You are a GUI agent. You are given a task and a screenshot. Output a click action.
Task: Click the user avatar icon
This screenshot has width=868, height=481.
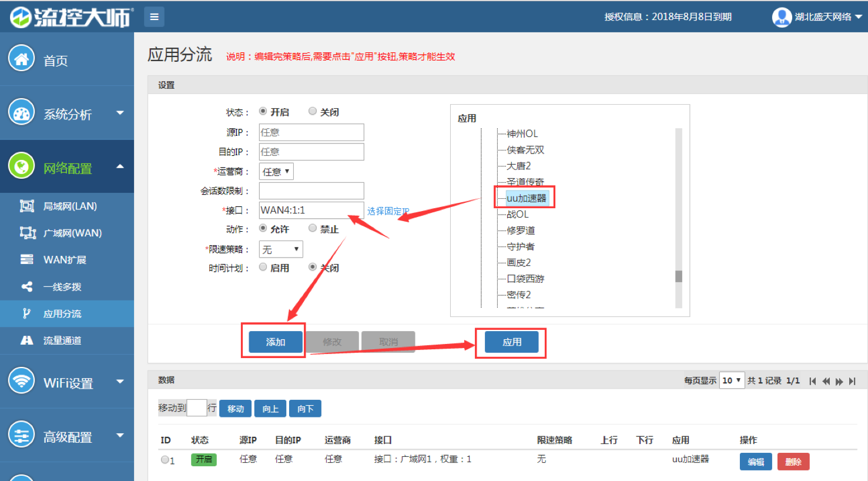(x=782, y=17)
